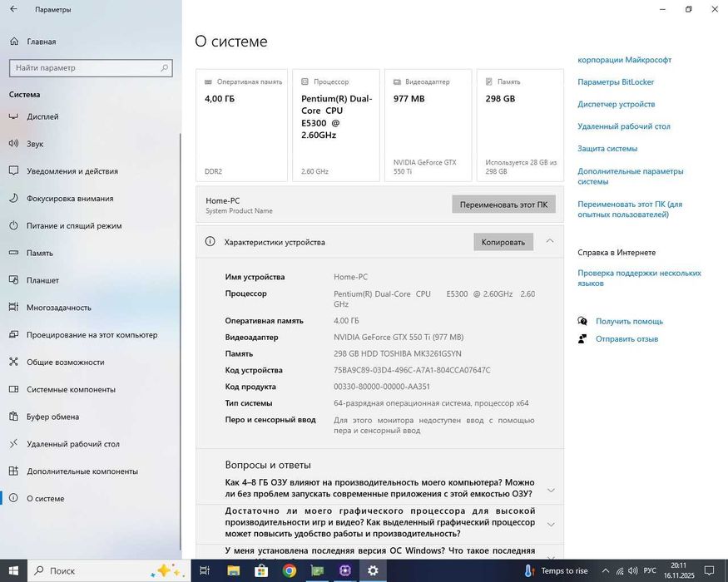
Task: Open Защита системы link
Action: tap(607, 149)
